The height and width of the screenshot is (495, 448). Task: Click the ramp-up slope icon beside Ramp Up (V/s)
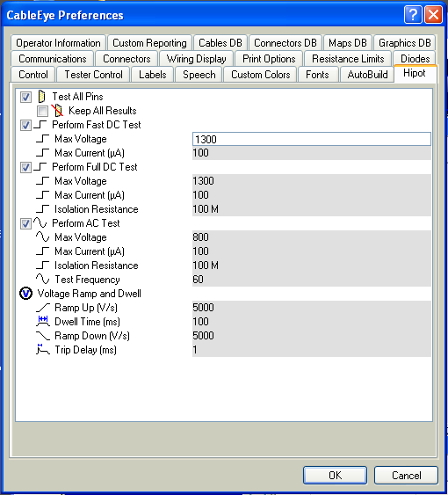pyautogui.click(x=43, y=308)
